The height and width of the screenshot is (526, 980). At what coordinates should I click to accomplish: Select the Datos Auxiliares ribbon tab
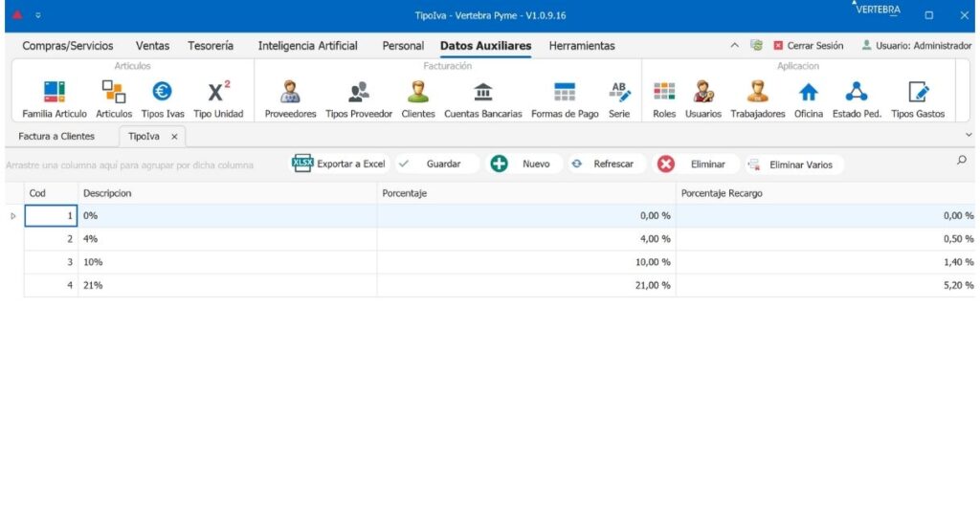(x=485, y=46)
